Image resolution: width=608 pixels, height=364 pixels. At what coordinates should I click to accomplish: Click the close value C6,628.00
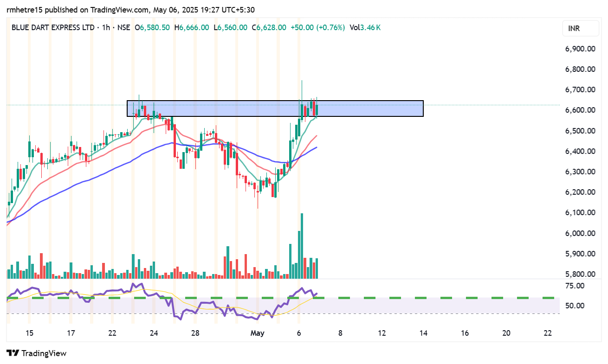tap(269, 28)
